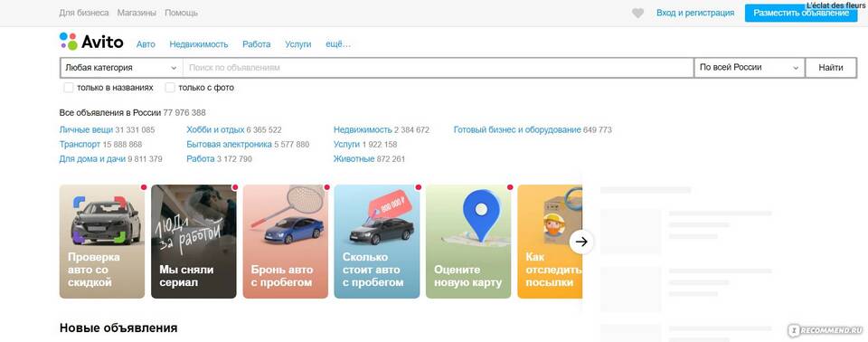868x342 pixels.
Task: Open the 'Вход и регистрация' link
Action: [695, 13]
